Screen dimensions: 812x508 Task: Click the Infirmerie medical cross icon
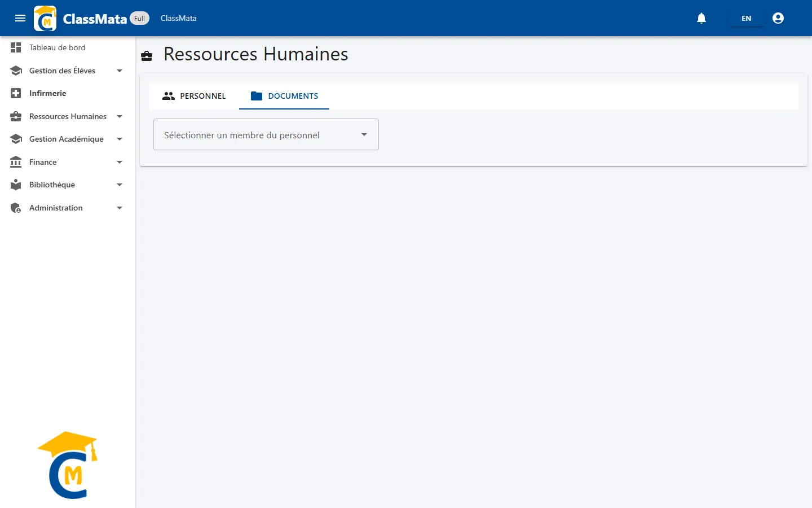coord(16,93)
